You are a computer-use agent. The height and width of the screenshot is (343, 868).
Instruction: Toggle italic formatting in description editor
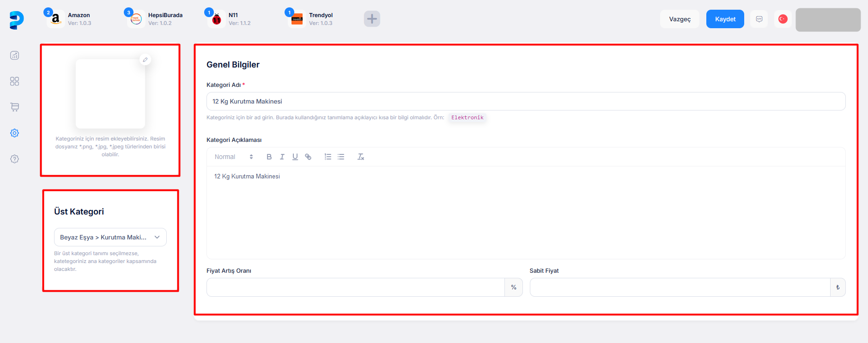(x=282, y=157)
